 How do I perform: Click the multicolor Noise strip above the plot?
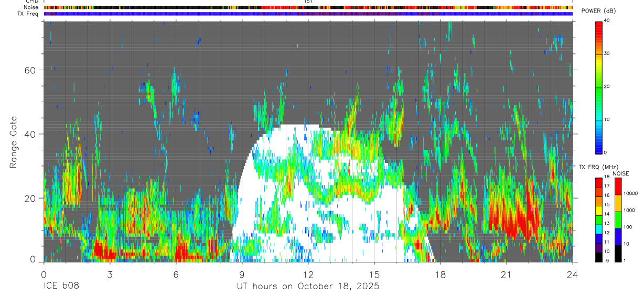(x=308, y=7)
